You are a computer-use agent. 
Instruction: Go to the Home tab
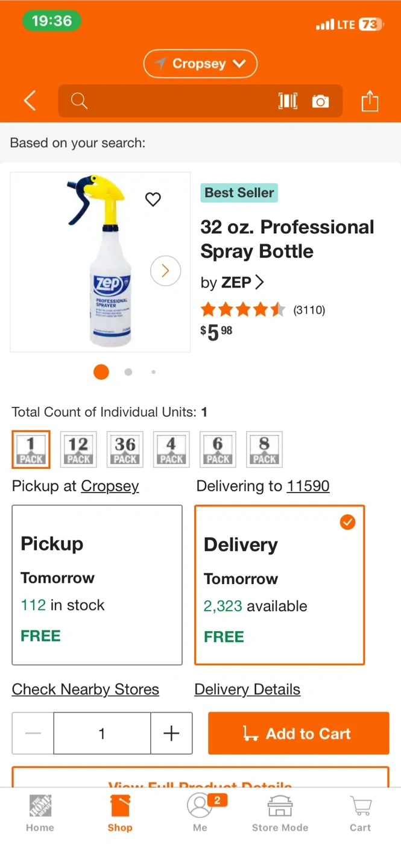(40, 813)
